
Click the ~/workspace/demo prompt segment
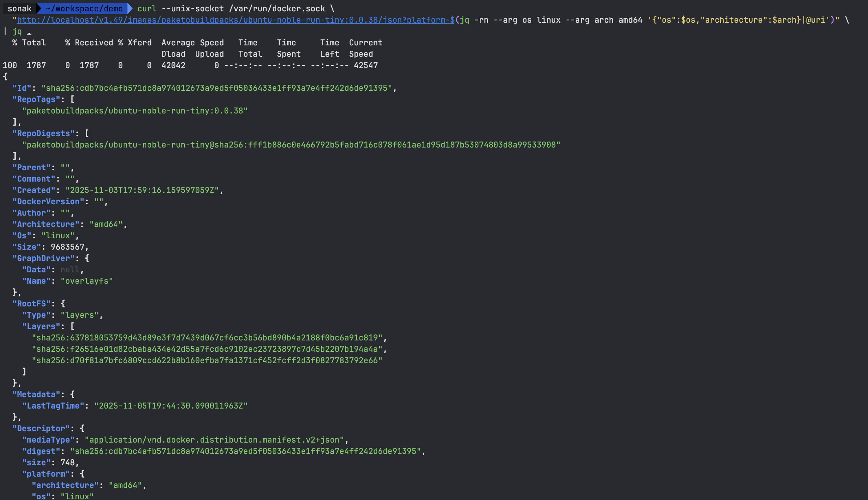84,9
